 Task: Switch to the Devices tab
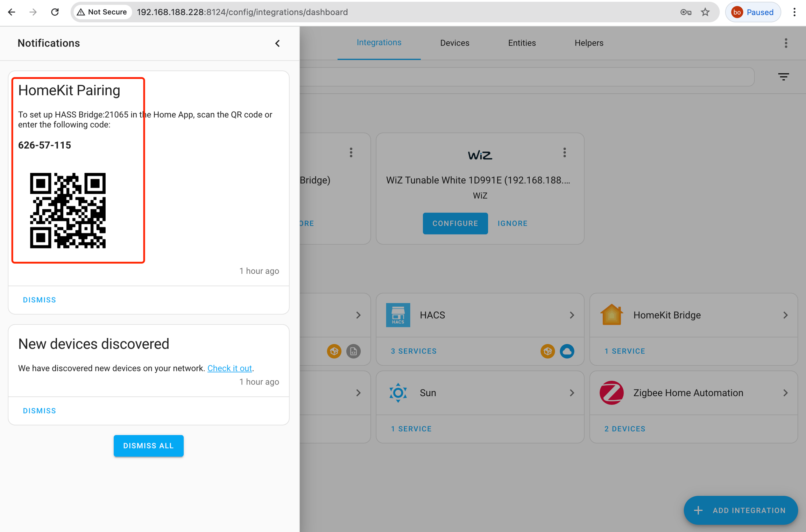tap(454, 43)
